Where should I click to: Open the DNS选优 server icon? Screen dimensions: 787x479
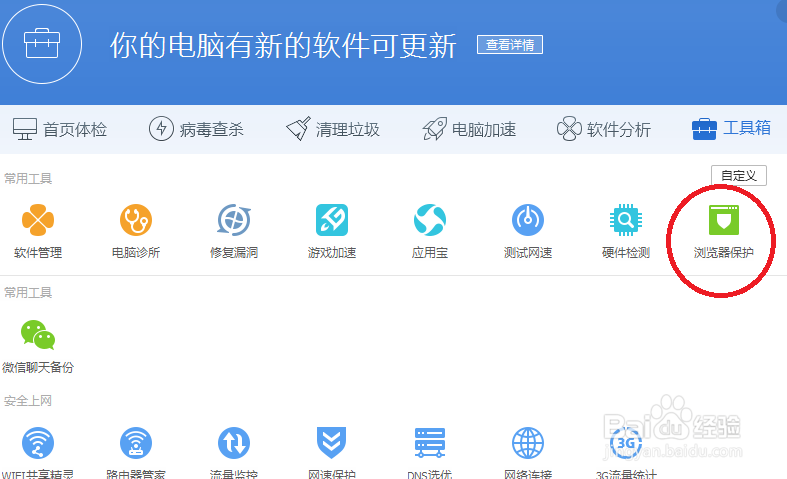[x=430, y=442]
